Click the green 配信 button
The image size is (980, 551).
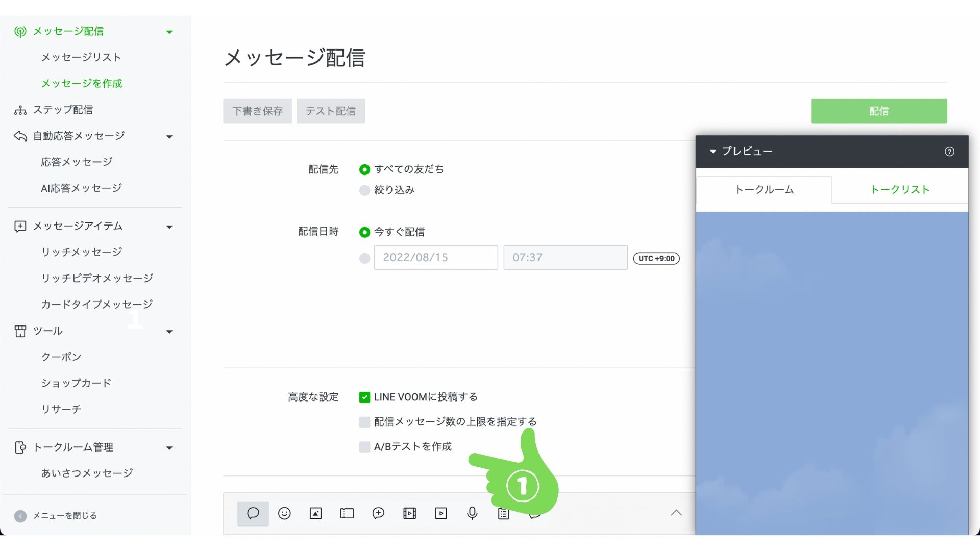(x=878, y=111)
